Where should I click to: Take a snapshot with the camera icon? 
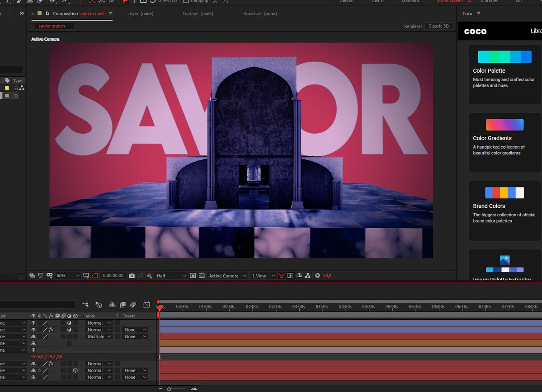pyautogui.click(x=132, y=275)
